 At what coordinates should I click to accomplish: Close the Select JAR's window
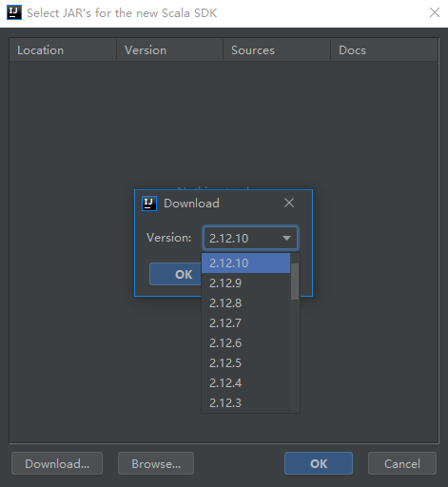435,12
